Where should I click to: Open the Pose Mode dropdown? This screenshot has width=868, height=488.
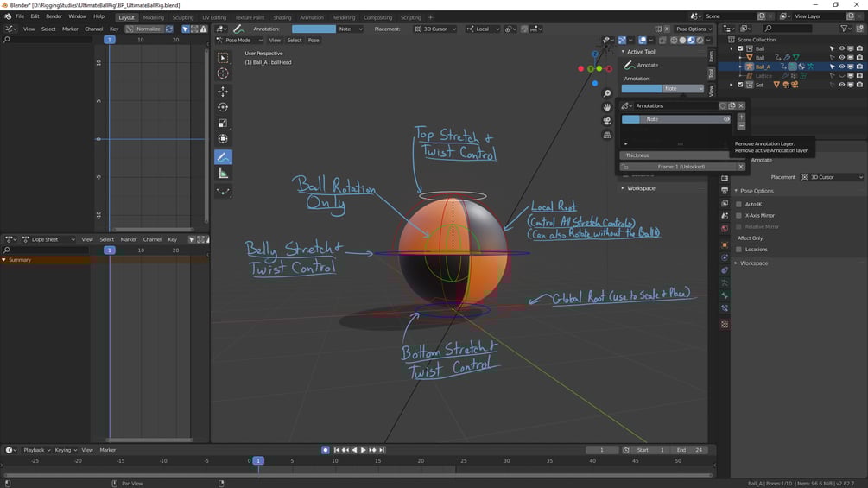[x=239, y=40]
